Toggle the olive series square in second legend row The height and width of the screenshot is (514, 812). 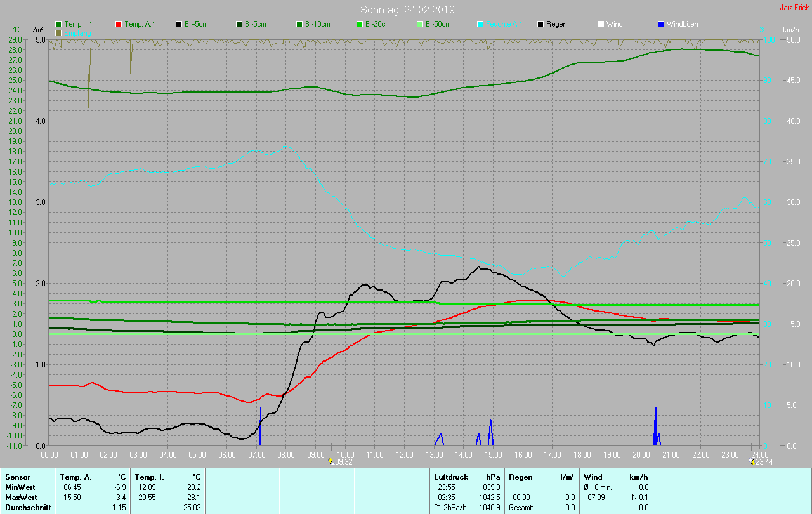tap(59, 32)
